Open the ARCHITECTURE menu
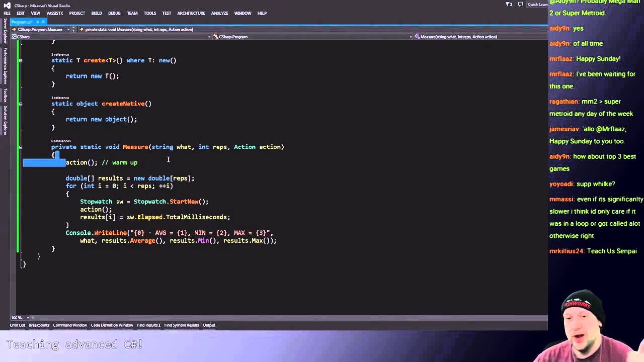This screenshot has height=362, width=644. (x=191, y=13)
